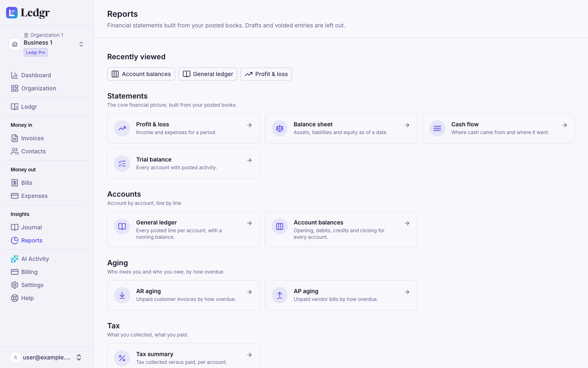The width and height of the screenshot is (588, 368).
Task: Click the AR aging download arrow icon
Action: point(122,295)
